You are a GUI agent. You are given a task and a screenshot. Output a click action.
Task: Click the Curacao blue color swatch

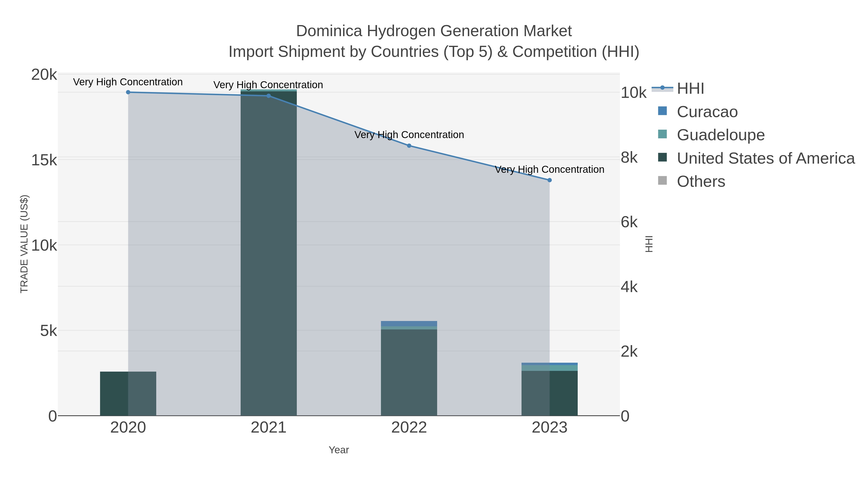pos(663,111)
